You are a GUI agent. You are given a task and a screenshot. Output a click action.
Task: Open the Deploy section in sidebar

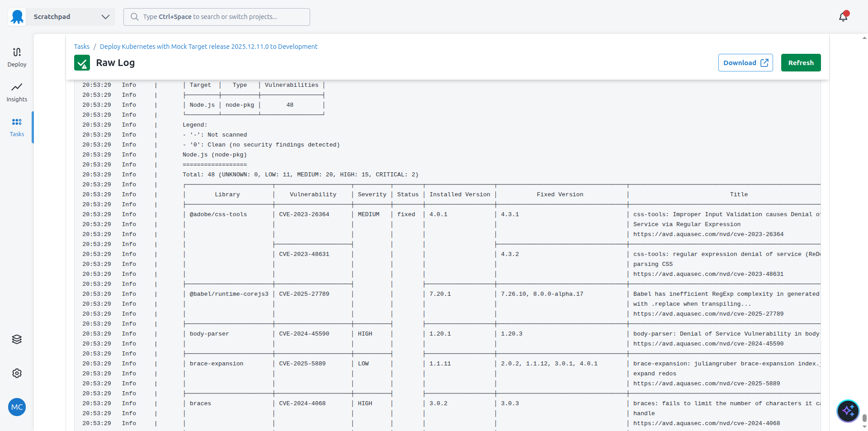tap(17, 57)
